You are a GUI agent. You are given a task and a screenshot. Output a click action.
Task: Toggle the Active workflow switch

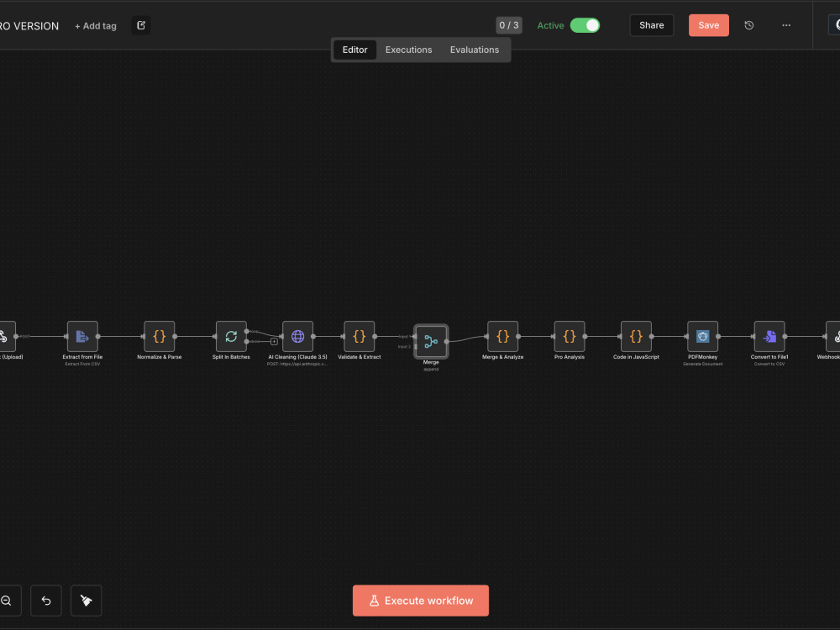tap(585, 25)
